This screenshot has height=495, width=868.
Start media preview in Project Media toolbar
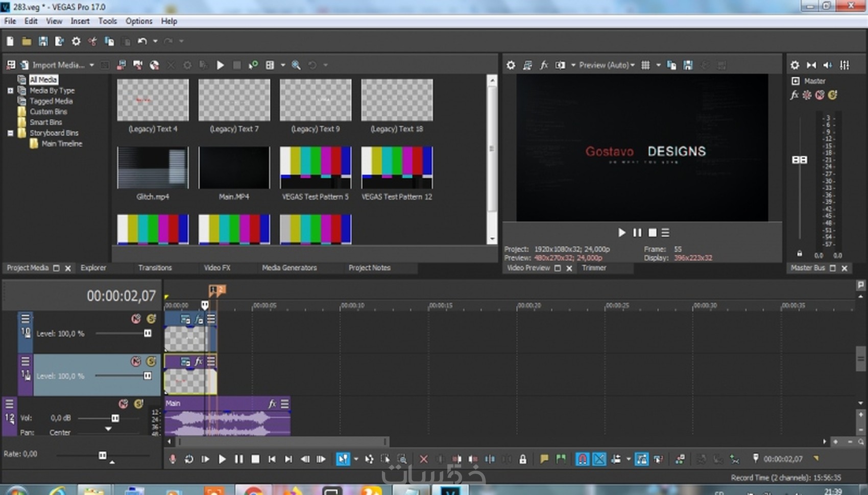point(221,65)
